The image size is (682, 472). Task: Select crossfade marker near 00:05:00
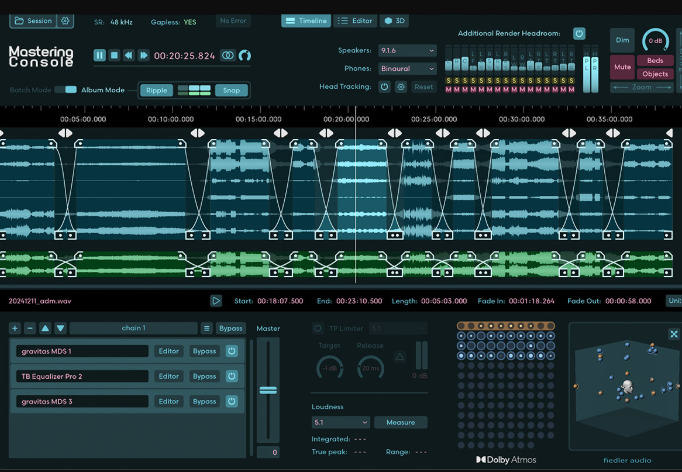pyautogui.click(x=65, y=133)
